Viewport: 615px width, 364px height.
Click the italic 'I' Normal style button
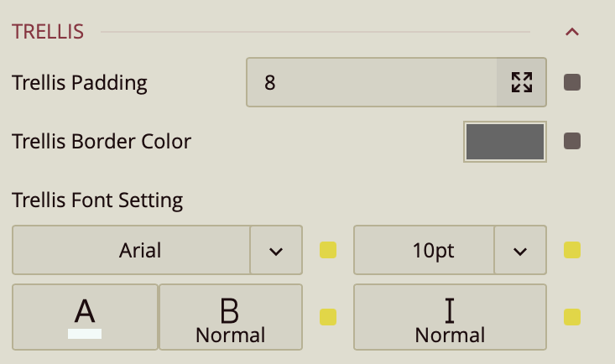coord(450,317)
